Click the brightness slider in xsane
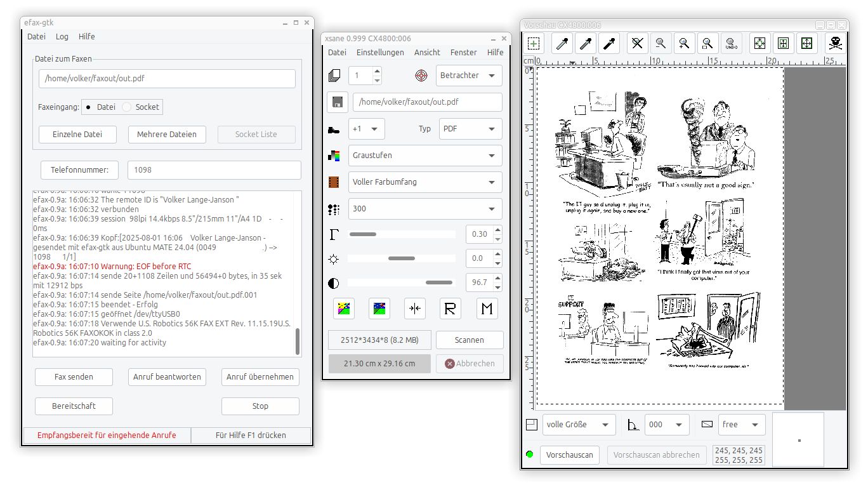868x492 pixels. pos(401,258)
